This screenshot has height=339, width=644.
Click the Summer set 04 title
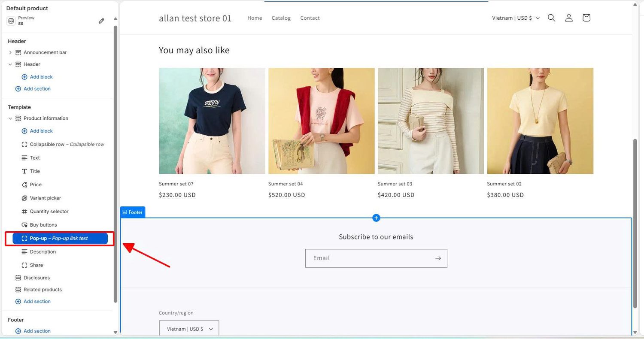[x=286, y=184]
